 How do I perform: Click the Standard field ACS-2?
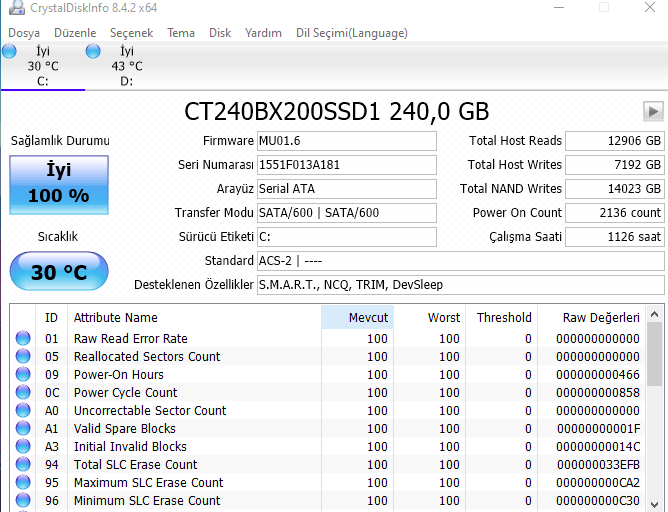461,261
